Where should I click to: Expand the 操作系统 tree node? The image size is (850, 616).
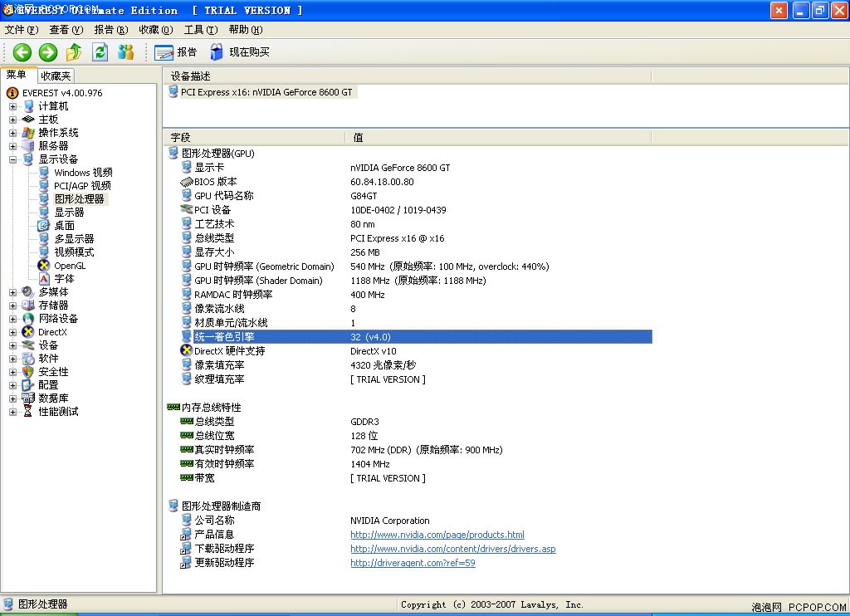point(13,133)
